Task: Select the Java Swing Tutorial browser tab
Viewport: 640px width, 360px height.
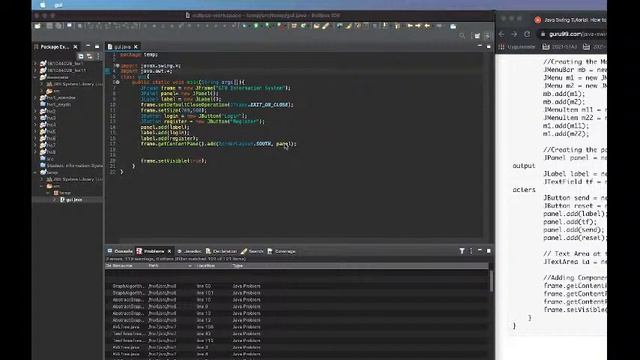Action: click(571, 20)
